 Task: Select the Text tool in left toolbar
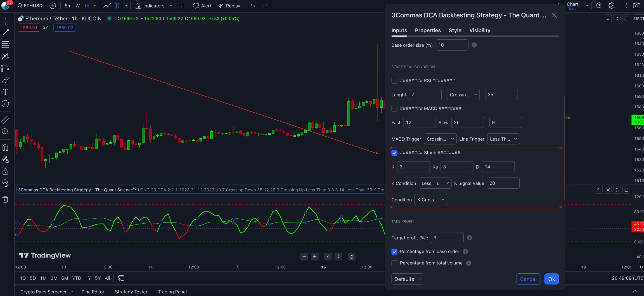coord(5,92)
